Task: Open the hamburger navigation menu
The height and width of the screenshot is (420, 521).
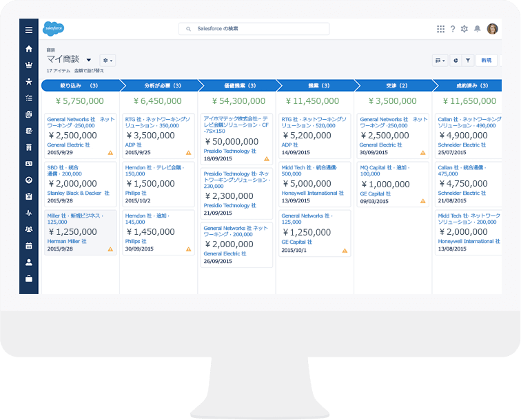Action: (29, 30)
